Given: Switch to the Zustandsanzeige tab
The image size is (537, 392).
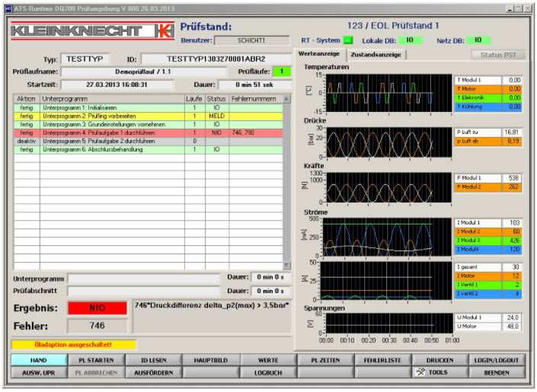Looking at the screenshot, I should tap(376, 55).
